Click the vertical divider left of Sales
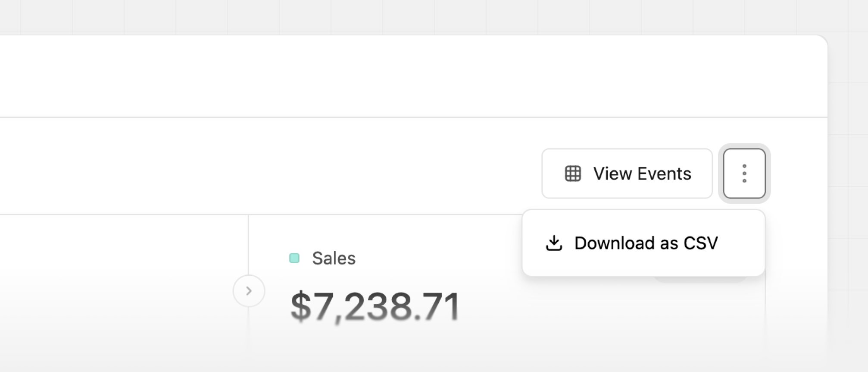This screenshot has height=372, width=868. [x=248, y=242]
